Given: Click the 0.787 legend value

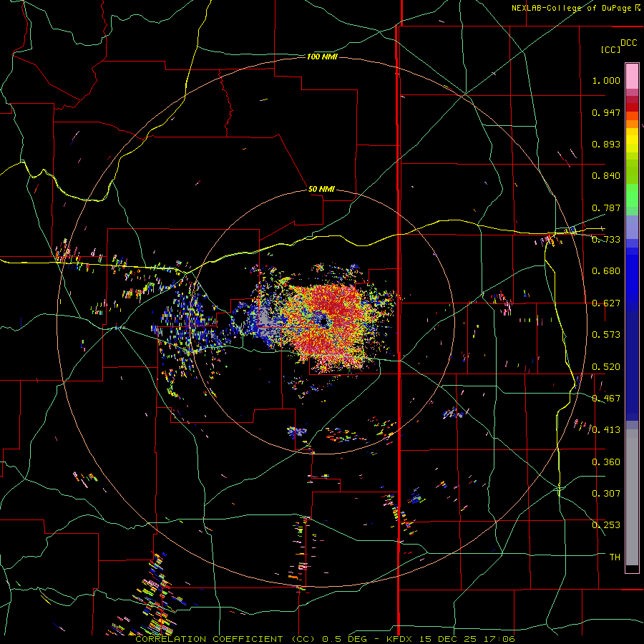Looking at the screenshot, I should [x=606, y=208].
